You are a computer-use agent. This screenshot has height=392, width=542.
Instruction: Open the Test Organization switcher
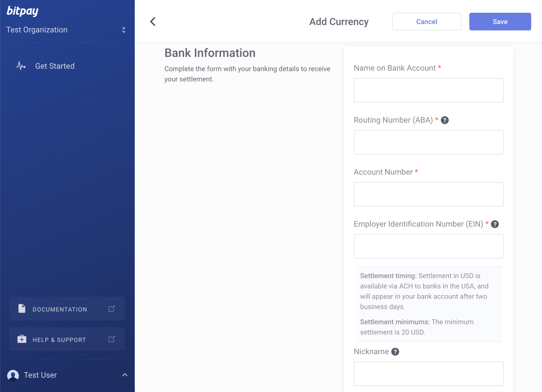(x=66, y=30)
